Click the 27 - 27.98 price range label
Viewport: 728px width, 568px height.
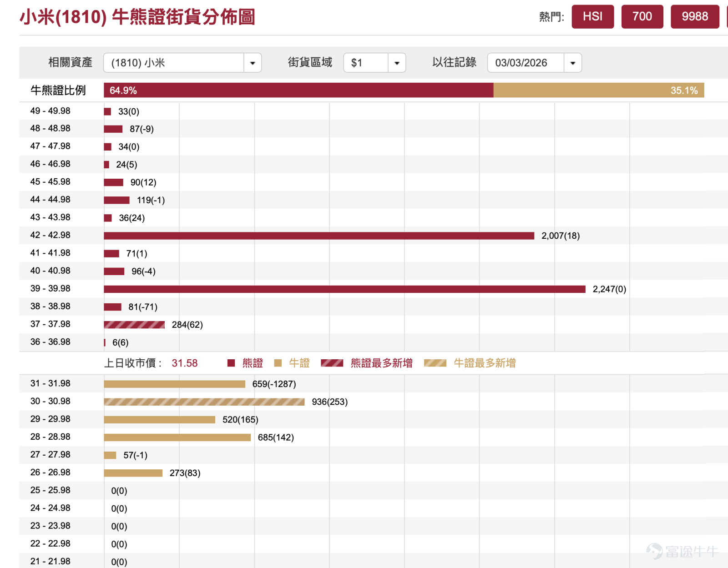tap(51, 455)
